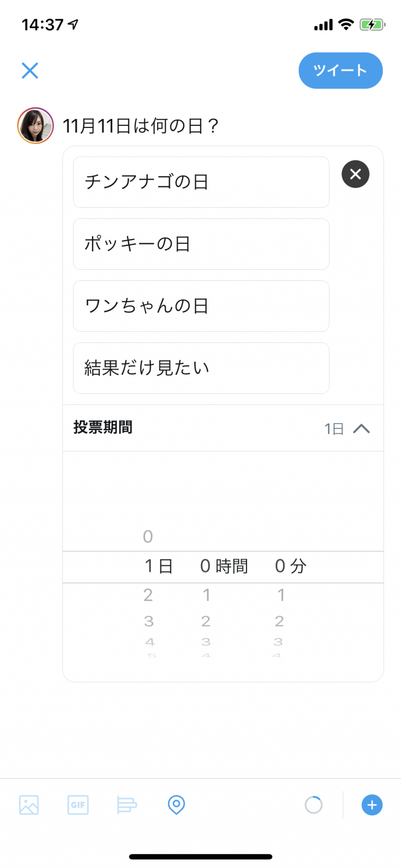401x868 pixels.
Task: Edit the 結果だけ見たい poll choice
Action: pyautogui.click(x=201, y=368)
